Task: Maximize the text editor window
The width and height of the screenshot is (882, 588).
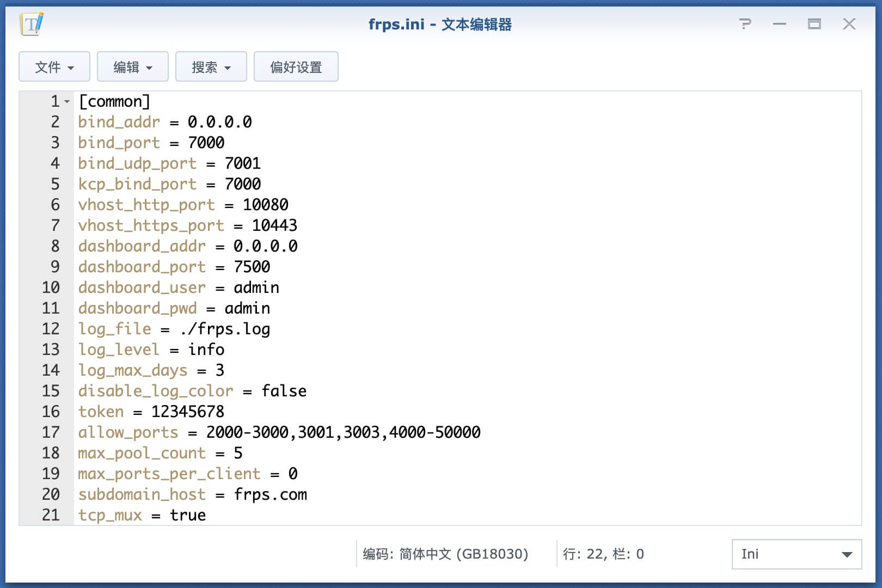Action: pos(814,24)
